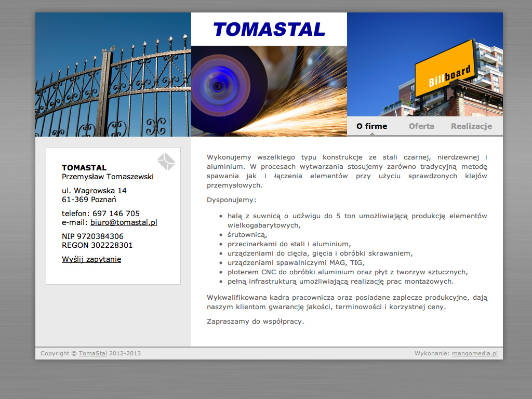This screenshot has width=532, height=399.
Task: Click the address 'ul. Wagrowska 14'
Action: 94,191
